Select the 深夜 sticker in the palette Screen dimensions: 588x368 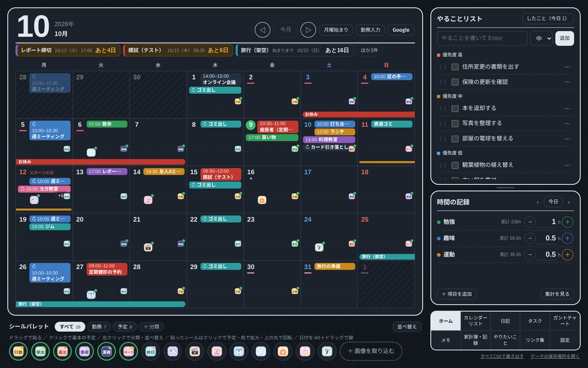[x=106, y=352]
